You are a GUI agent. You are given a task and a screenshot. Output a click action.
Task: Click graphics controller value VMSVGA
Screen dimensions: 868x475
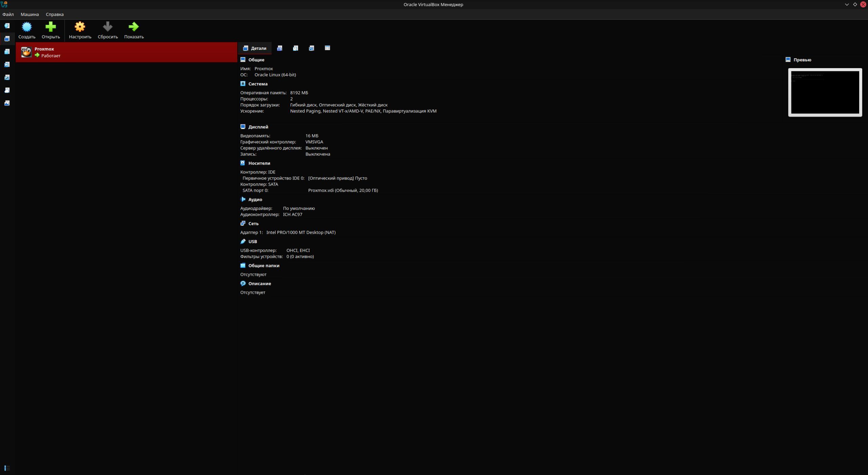[314, 142]
